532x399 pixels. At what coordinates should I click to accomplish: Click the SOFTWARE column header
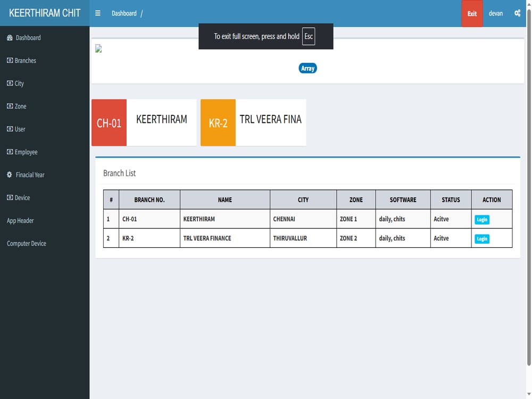tap(403, 199)
